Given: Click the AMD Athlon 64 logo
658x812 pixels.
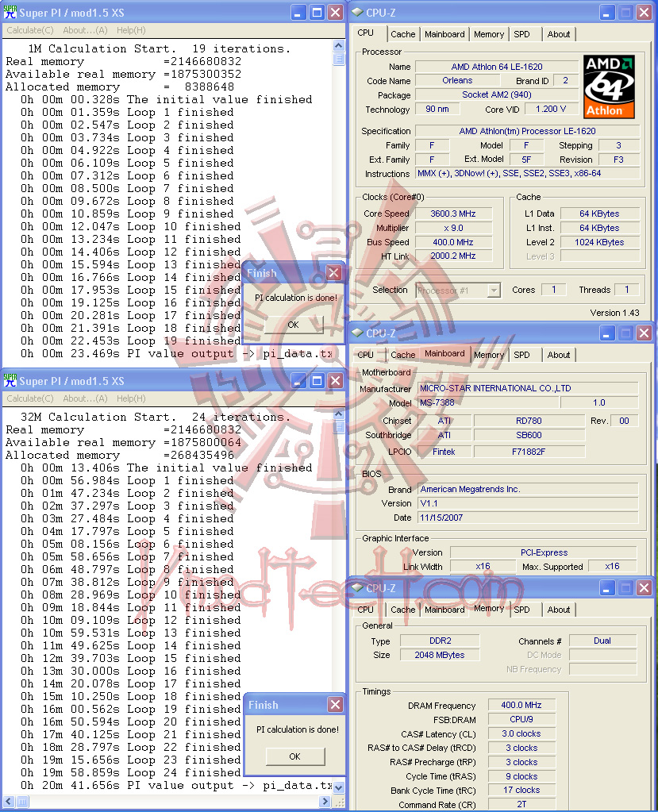Looking at the screenshot, I should click(x=609, y=87).
